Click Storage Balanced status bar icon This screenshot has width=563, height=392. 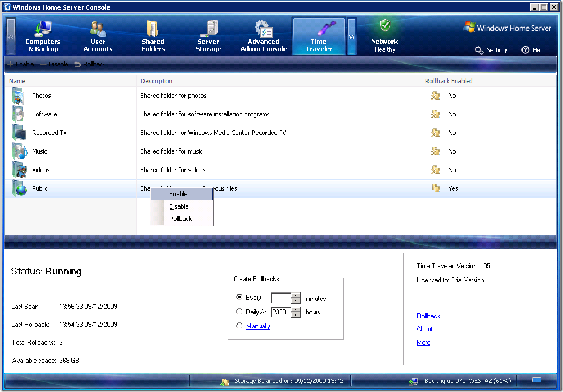click(x=225, y=381)
